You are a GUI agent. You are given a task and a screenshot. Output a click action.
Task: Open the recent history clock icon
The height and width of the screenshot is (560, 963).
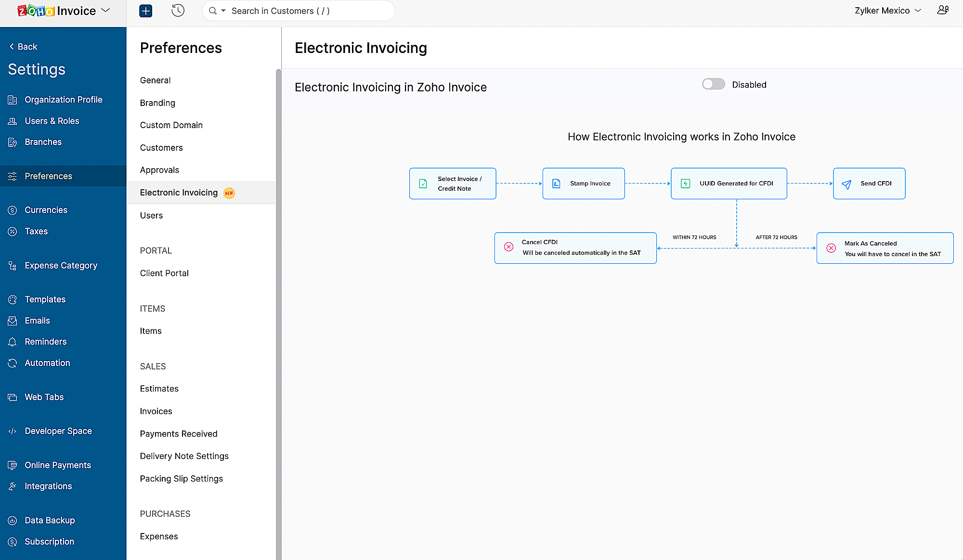[178, 11]
